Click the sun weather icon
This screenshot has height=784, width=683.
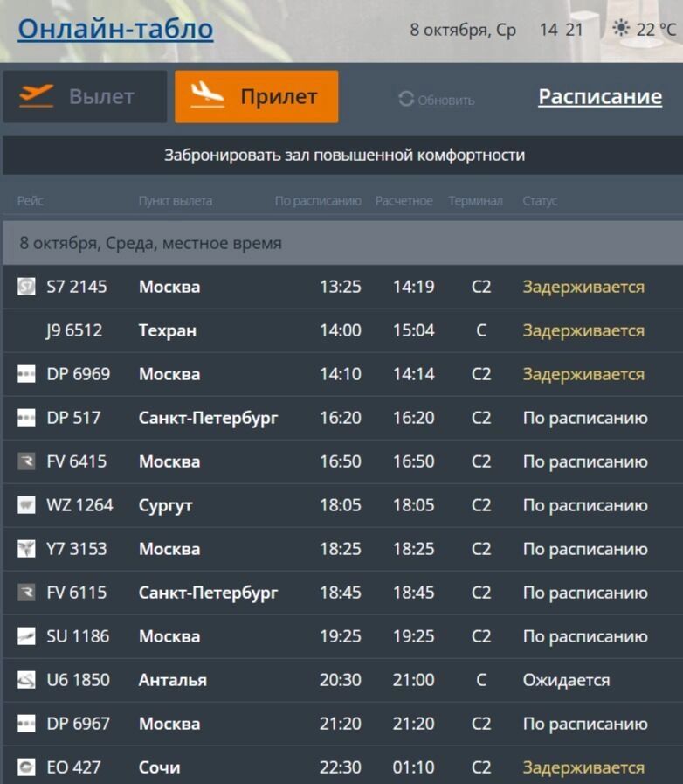621,29
